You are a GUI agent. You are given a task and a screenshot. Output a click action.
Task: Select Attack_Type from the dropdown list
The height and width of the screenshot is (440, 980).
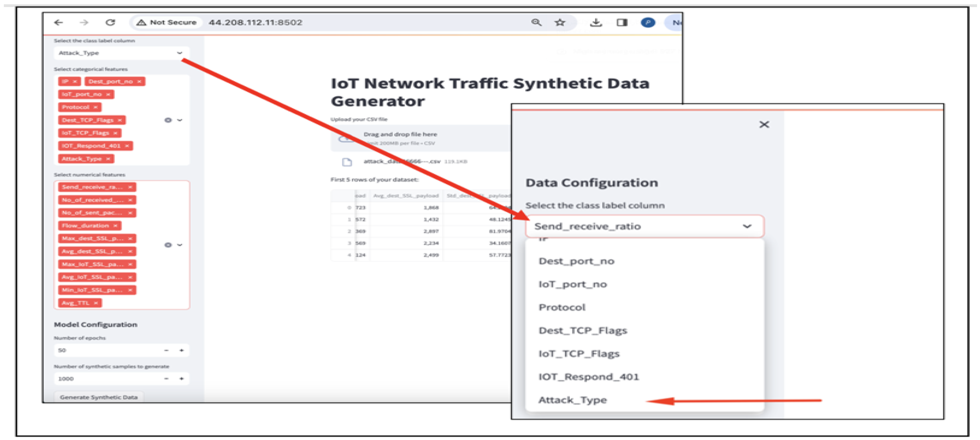click(572, 400)
